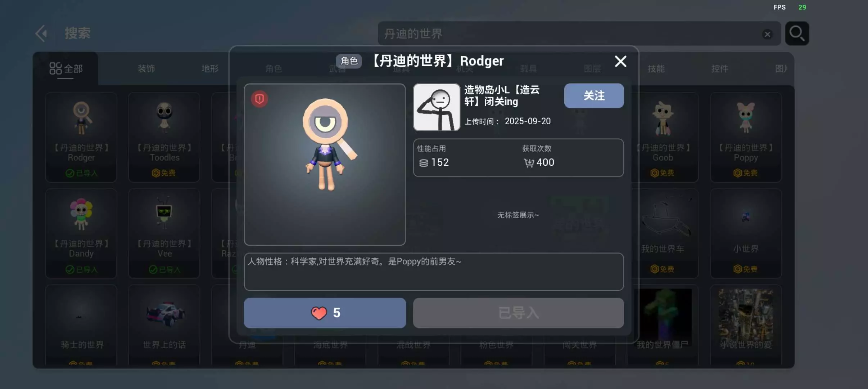This screenshot has height=389, width=868.
Task: Click the Rodger 3D preview image
Action: (x=325, y=165)
